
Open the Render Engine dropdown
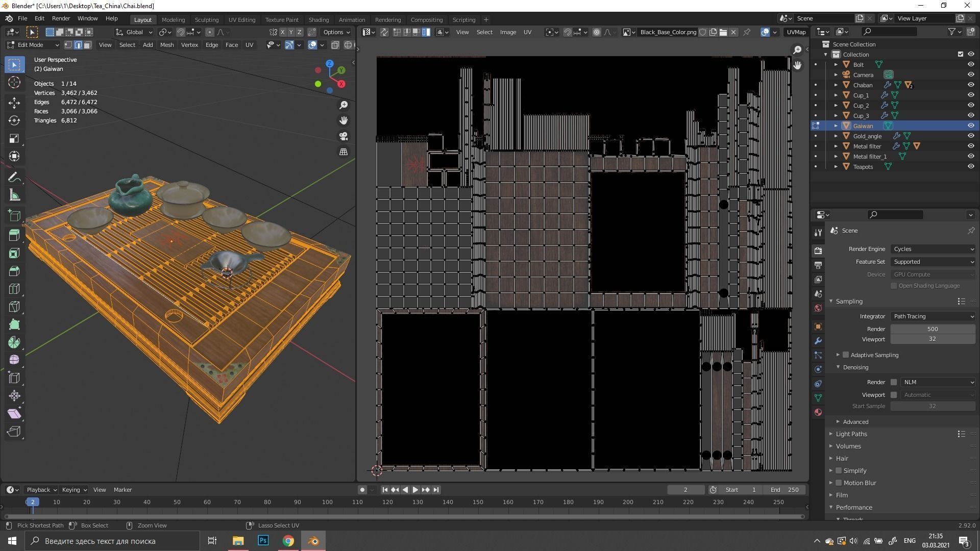coord(933,249)
